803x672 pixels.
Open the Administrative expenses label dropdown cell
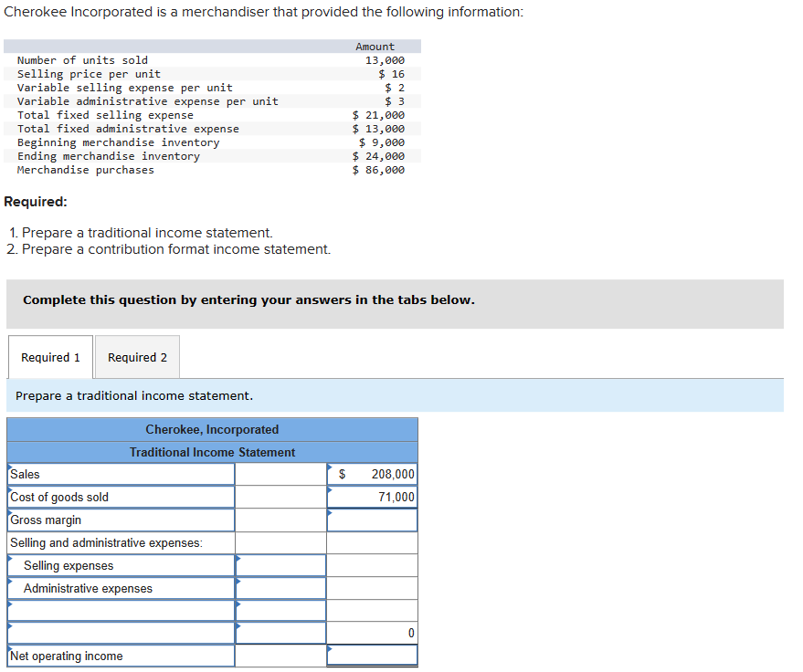pyautogui.click(x=122, y=589)
